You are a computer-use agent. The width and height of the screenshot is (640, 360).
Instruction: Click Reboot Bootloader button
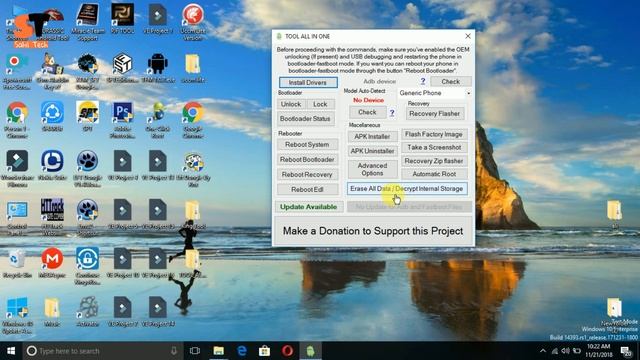point(307,160)
